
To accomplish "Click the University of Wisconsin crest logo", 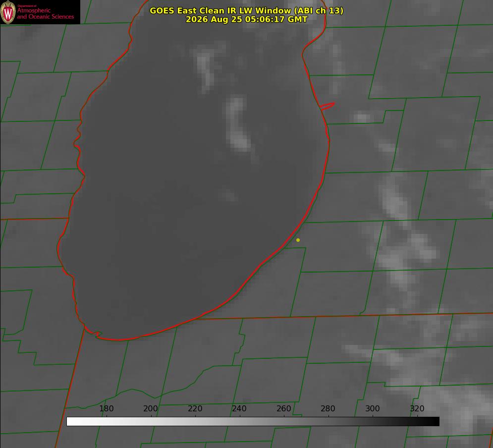I will tap(8, 12).
